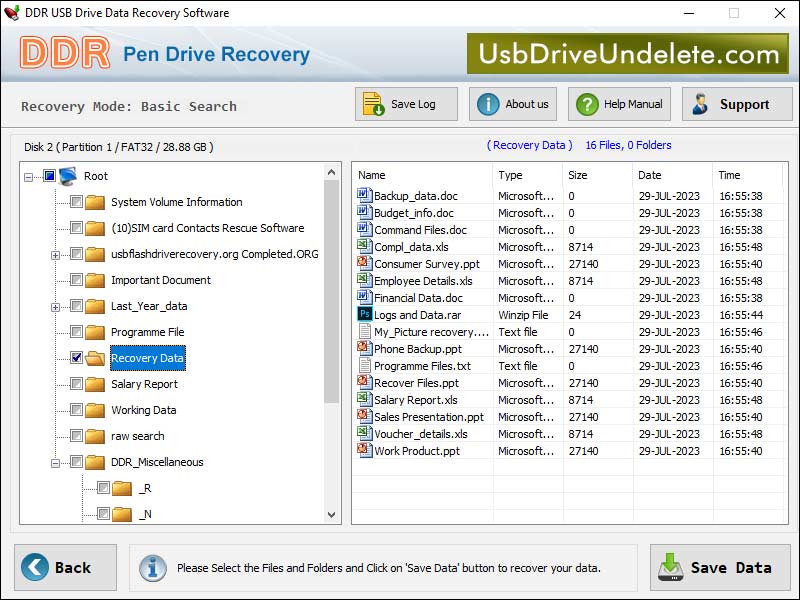Open the About us dialog

tap(513, 104)
